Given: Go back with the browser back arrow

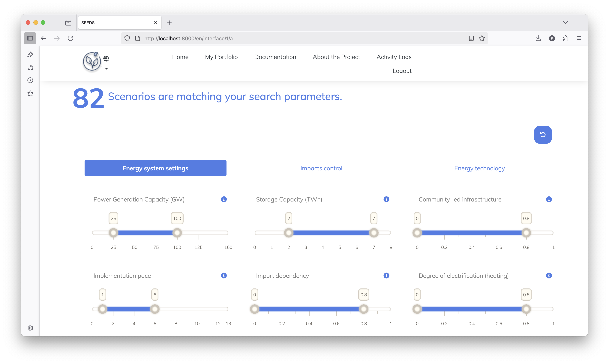Looking at the screenshot, I should tap(43, 38).
